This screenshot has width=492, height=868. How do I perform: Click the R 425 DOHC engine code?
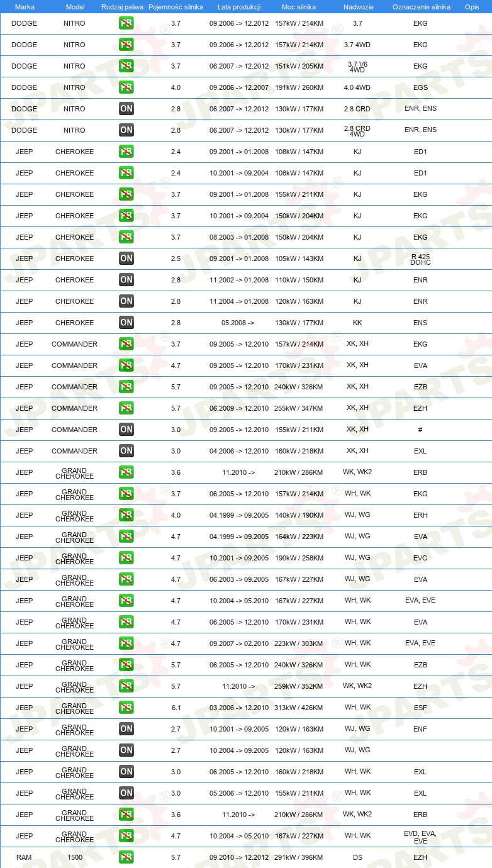click(x=420, y=259)
